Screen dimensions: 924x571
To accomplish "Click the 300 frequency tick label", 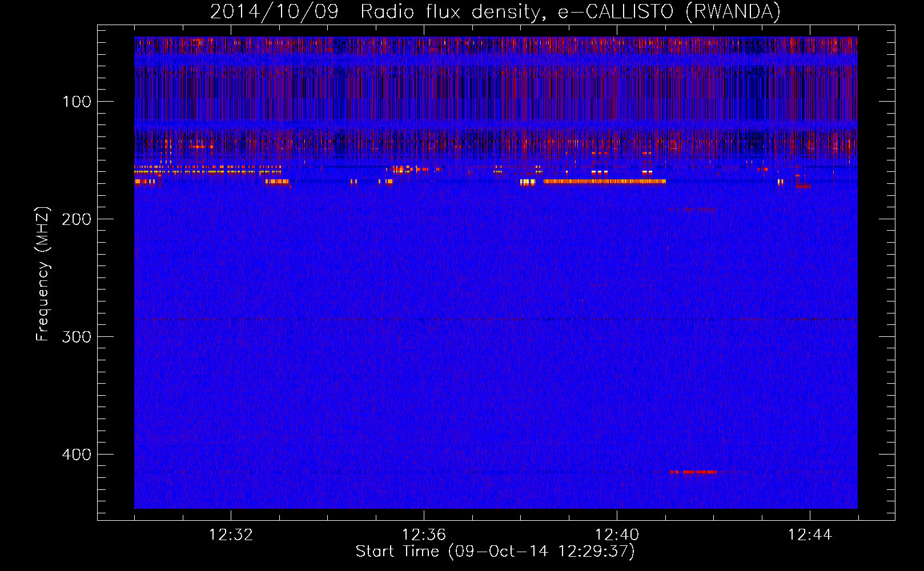I will pos(77,337).
